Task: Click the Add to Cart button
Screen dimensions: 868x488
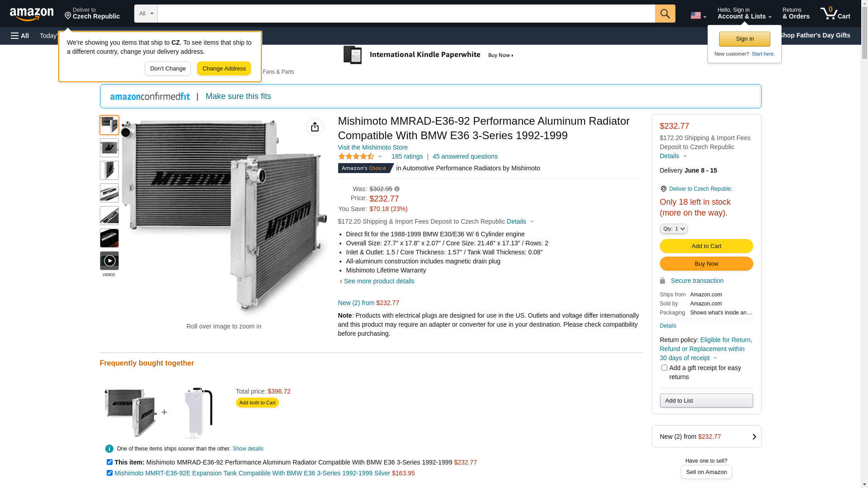Action: point(706,246)
